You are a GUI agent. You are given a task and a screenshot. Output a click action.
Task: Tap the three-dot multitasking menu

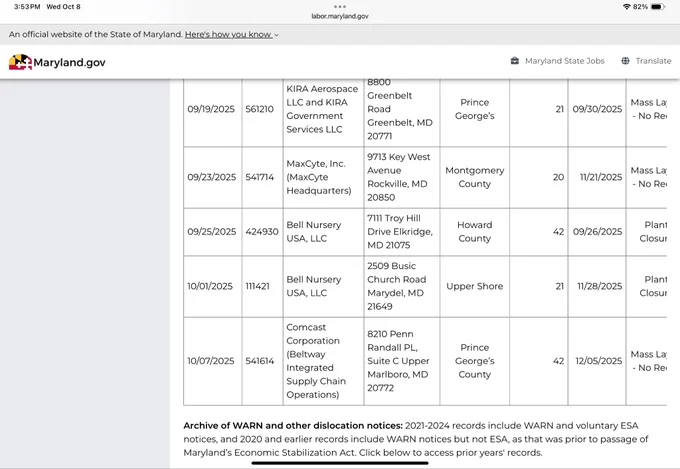pyautogui.click(x=340, y=7)
